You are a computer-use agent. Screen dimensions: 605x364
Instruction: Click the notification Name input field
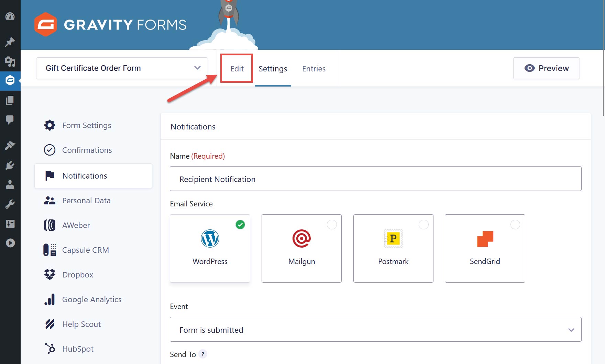375,179
